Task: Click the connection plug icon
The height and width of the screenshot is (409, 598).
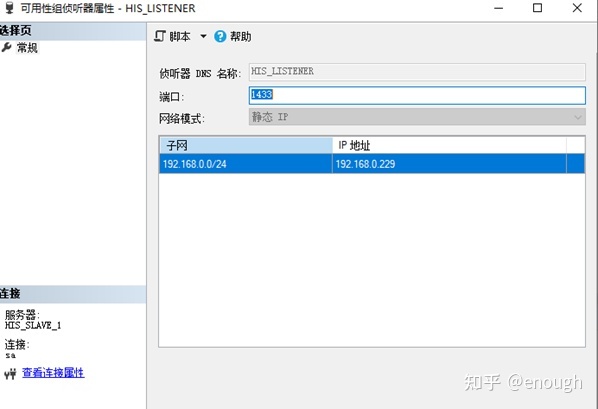Action: click(10, 374)
